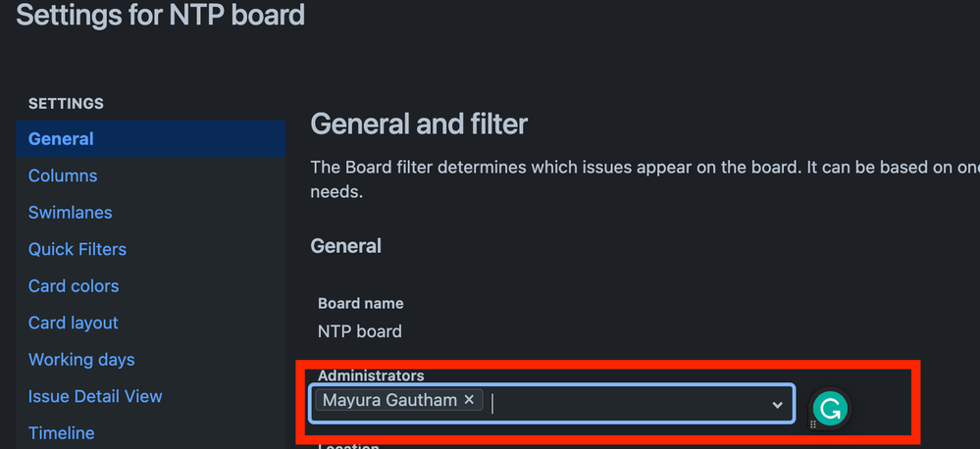Go to Timeline settings

pyautogui.click(x=62, y=432)
